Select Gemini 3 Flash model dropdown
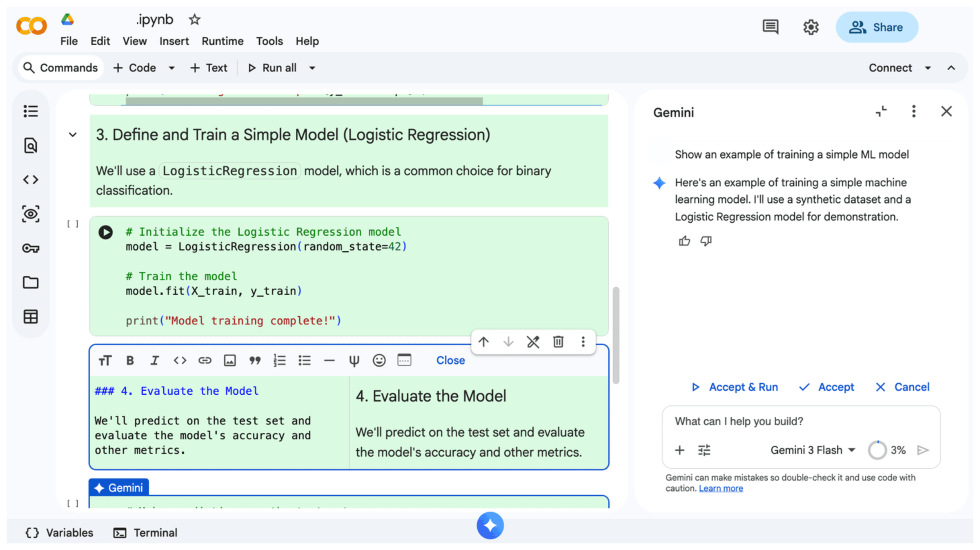Screen dimensions: 980x550 [813, 450]
